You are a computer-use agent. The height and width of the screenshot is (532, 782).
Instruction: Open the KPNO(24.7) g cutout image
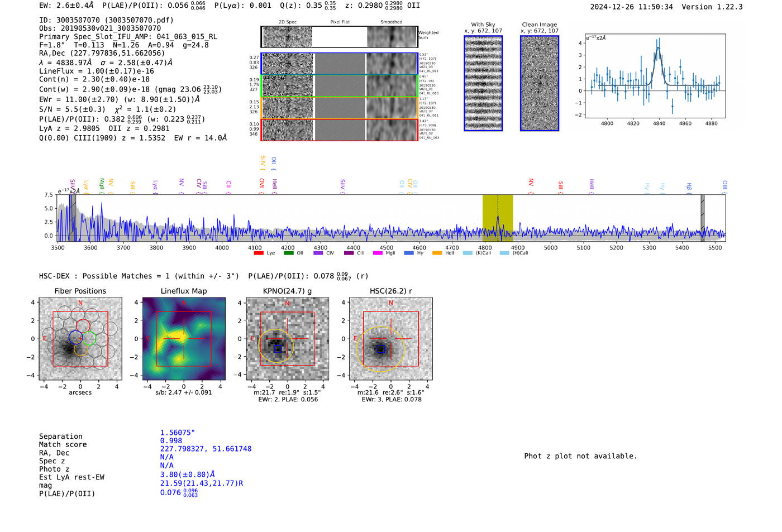click(x=288, y=339)
